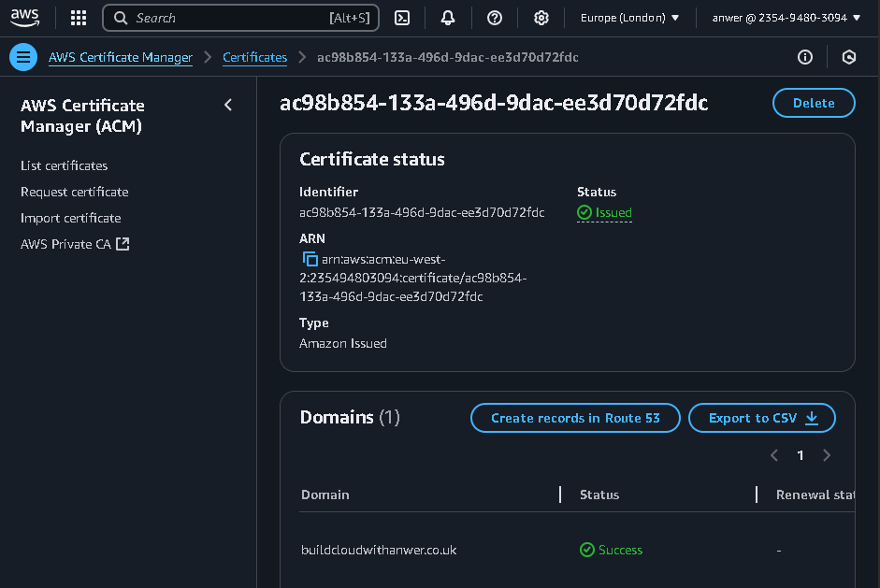Viewport: 880px width, 588px height.
Task: Open Request certificate in the sidebar
Action: point(75,192)
